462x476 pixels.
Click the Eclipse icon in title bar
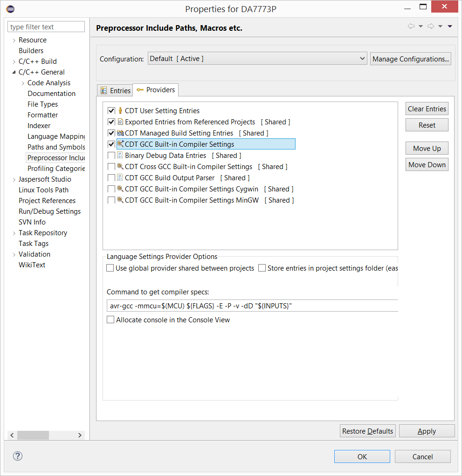[x=10, y=9]
